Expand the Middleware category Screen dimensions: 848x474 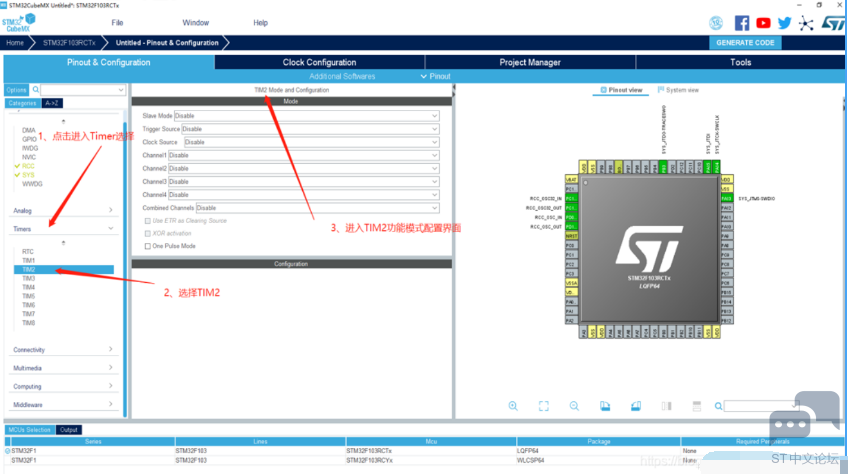coord(63,405)
